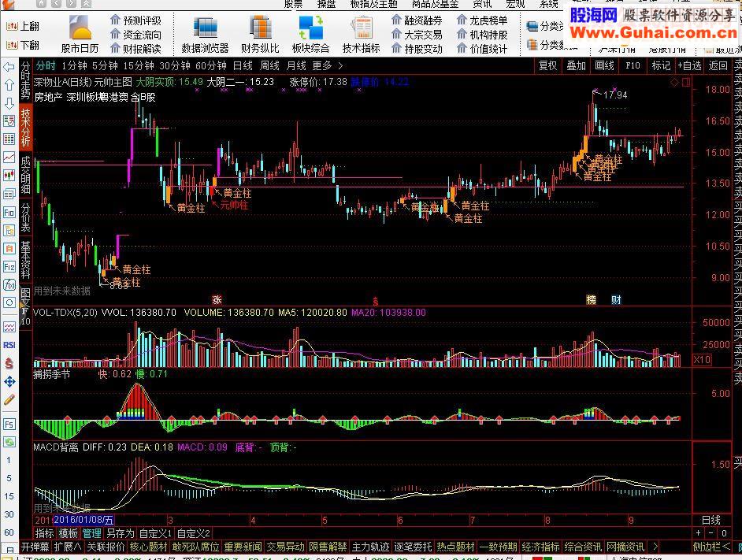Click the RSI indicator icon
The width and height of the screenshot is (742, 560).
9,345
